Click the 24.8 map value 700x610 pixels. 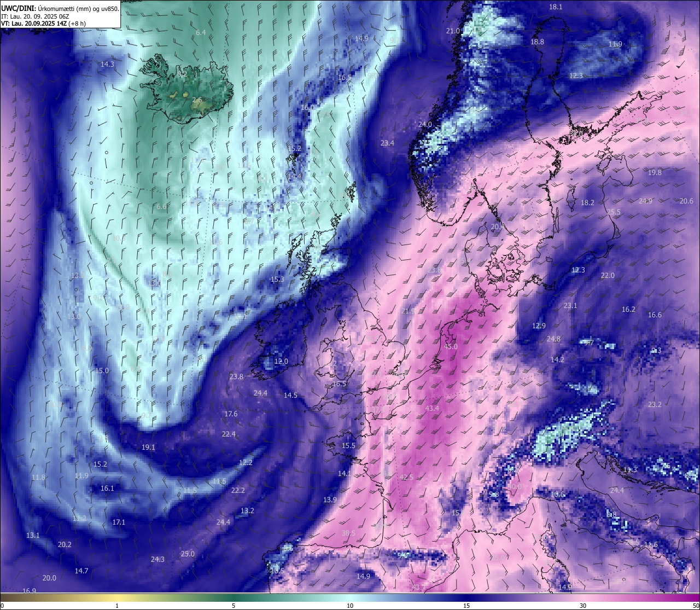point(553,339)
